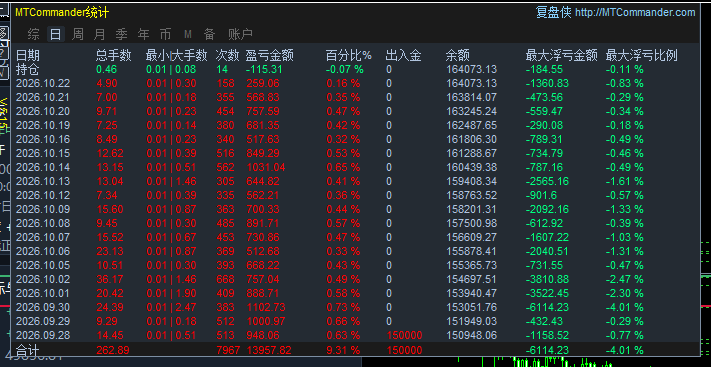Click the 盈亏金额 column header
Image resolution: width=711 pixels, height=367 pixels.
(x=269, y=55)
